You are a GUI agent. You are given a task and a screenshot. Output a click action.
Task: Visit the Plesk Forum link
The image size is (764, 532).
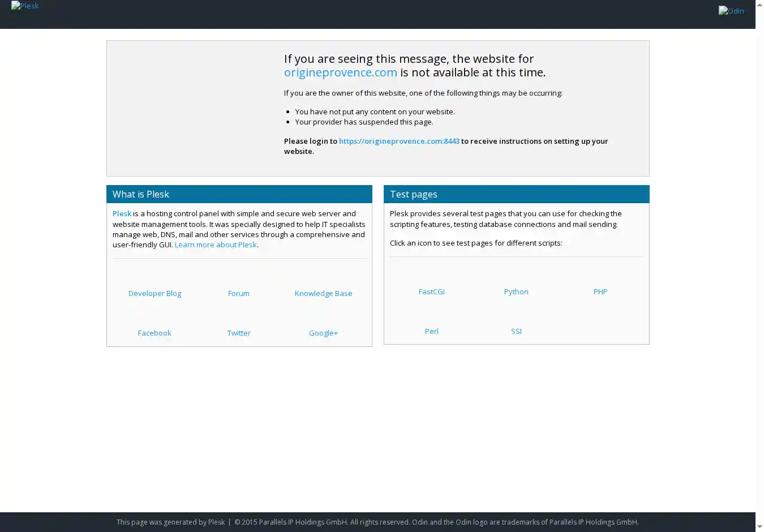coord(238,293)
